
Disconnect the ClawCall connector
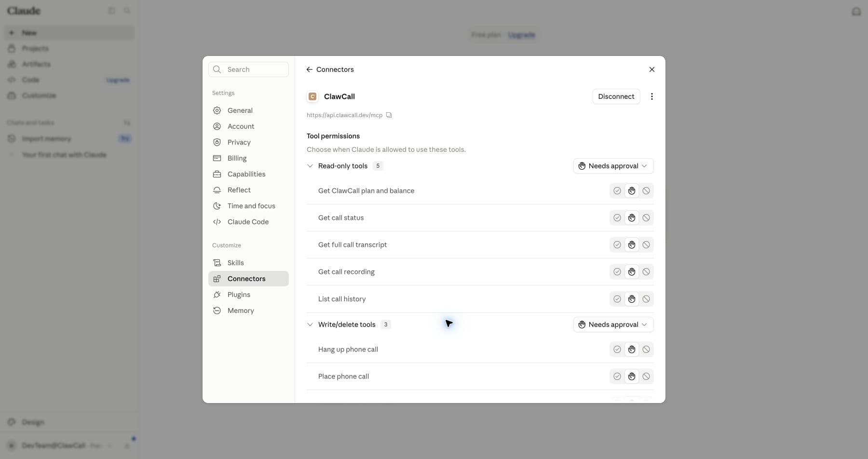(x=616, y=96)
